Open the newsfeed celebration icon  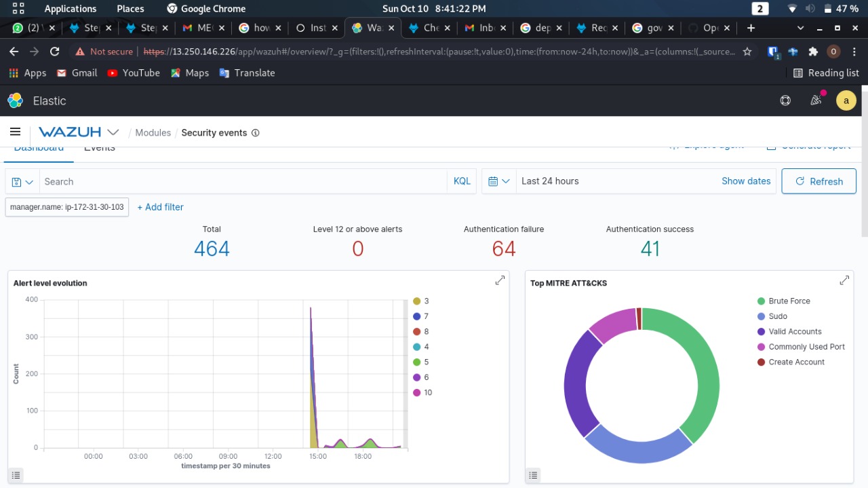(x=816, y=100)
